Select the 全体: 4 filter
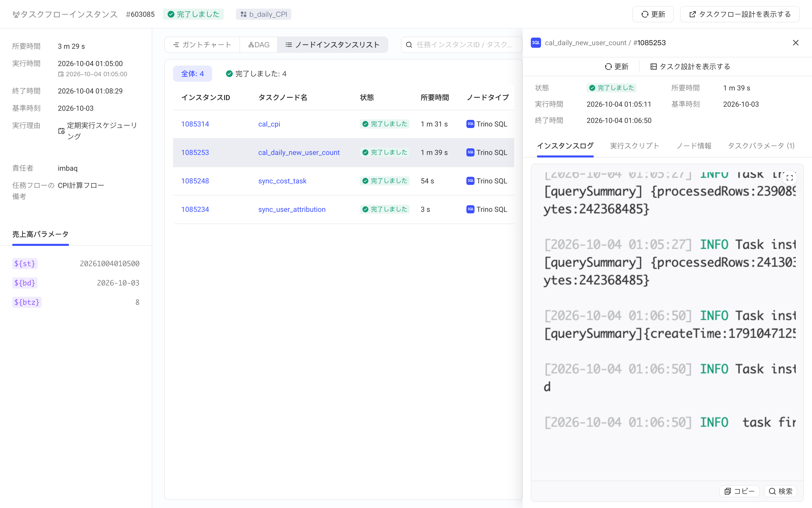812x508 pixels. (x=193, y=74)
